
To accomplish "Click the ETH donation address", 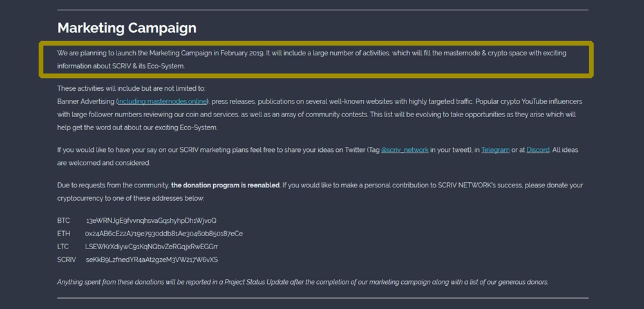I will tap(164, 233).
